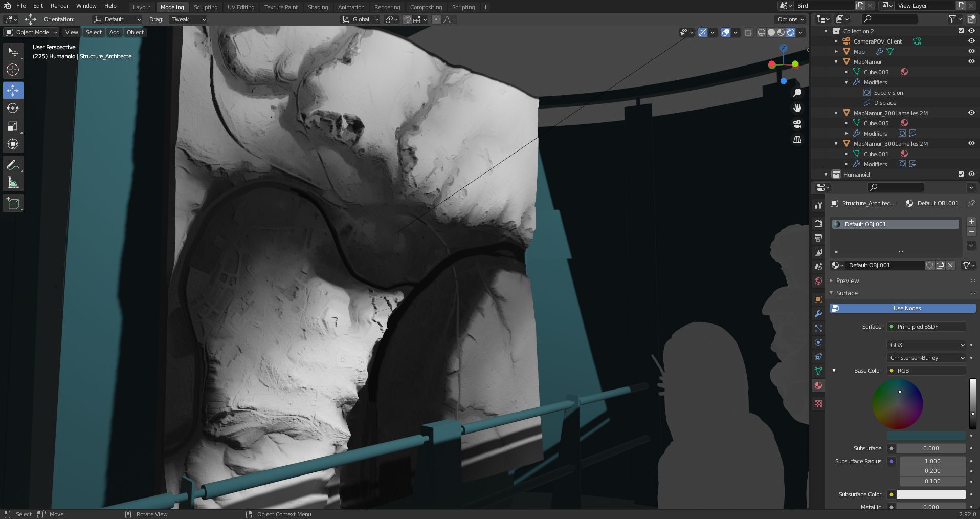
Task: Open GGX distribution dropdown
Action: tap(926, 345)
